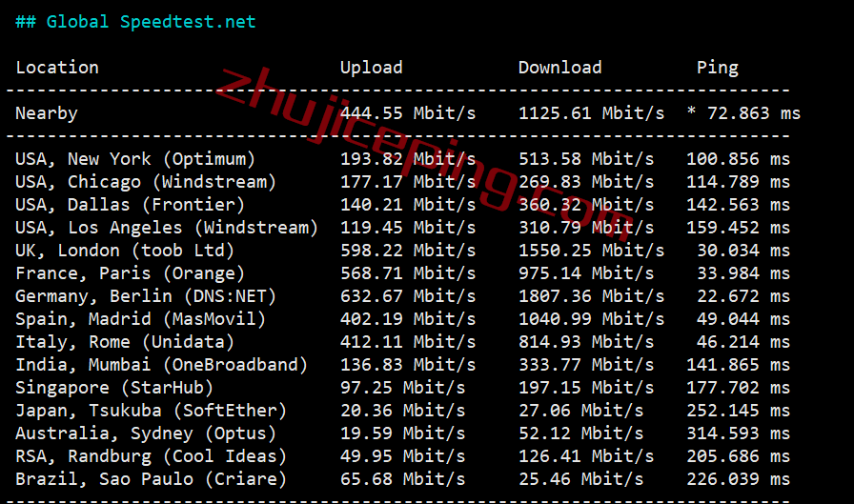Select 'RSA, Randburg (Cool Ideas)' location
The height and width of the screenshot is (504, 854).
[151, 456]
